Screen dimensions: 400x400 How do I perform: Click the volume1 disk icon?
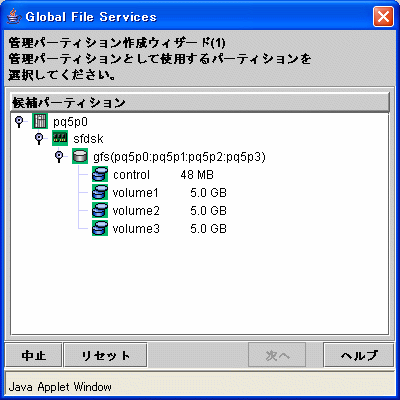point(100,192)
